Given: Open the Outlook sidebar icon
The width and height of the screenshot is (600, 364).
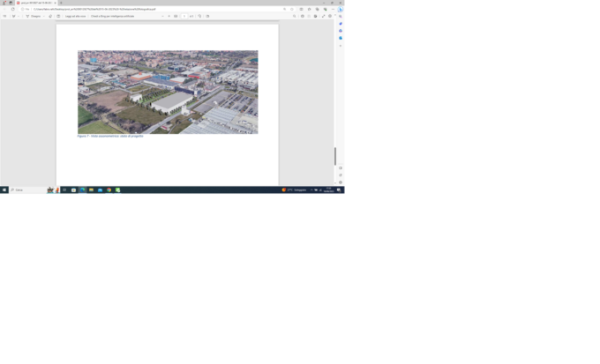Looking at the screenshot, I should (x=341, y=38).
